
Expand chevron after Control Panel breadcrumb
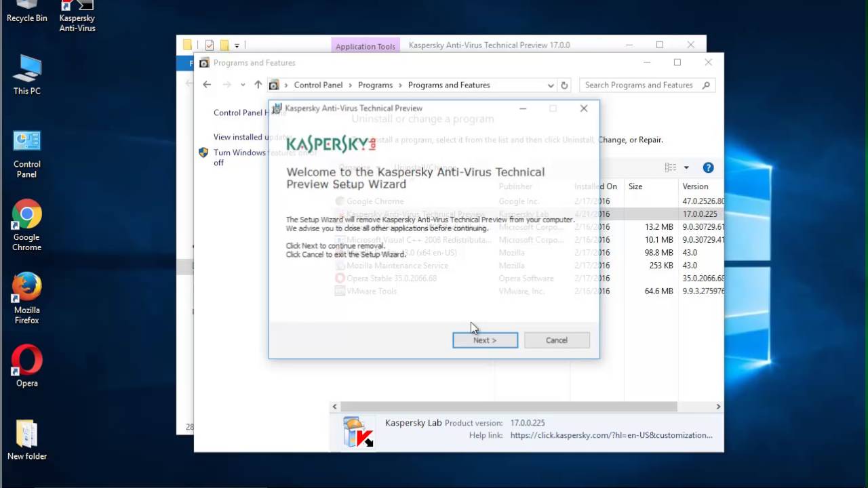(x=351, y=85)
